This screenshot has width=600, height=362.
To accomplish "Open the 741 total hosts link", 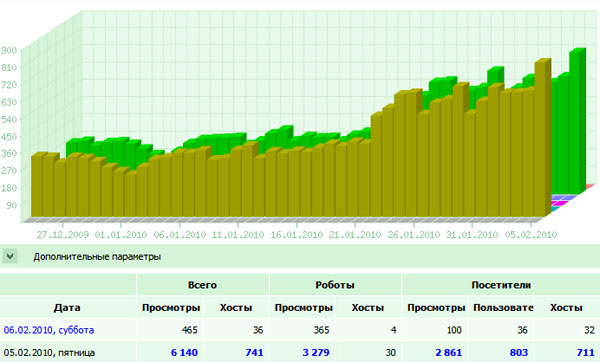I will click(254, 352).
